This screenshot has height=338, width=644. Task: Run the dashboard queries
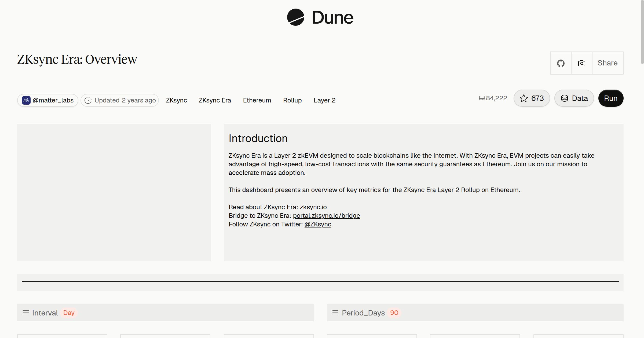coord(611,98)
